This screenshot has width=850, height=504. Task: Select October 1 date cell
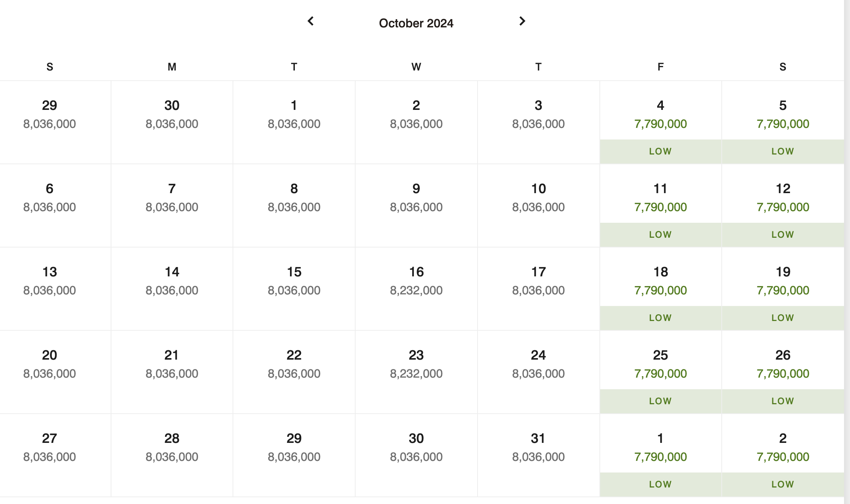point(294,122)
